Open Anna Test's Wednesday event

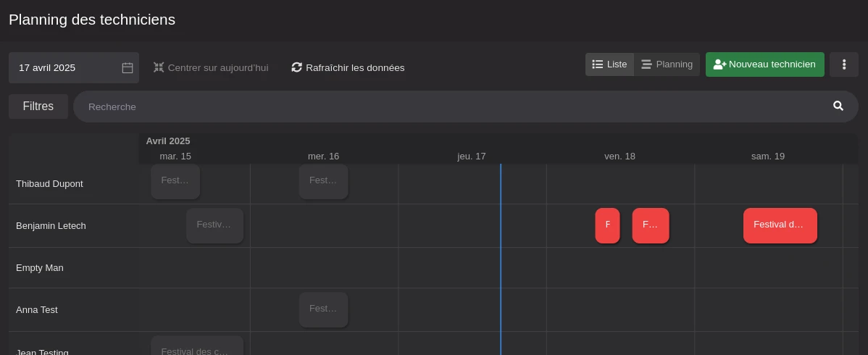[323, 309]
